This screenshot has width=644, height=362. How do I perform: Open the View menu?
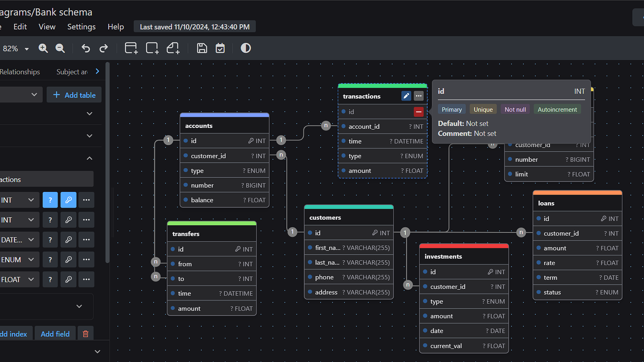coord(47,27)
